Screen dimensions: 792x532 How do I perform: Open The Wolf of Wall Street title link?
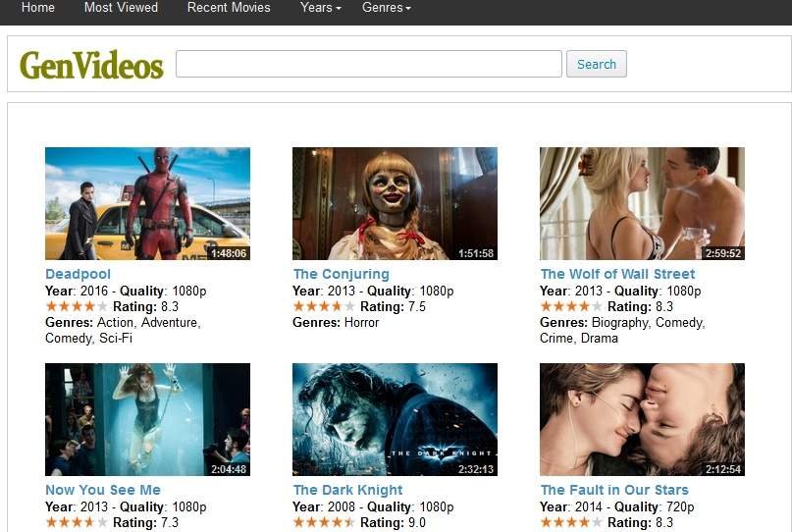tap(617, 274)
